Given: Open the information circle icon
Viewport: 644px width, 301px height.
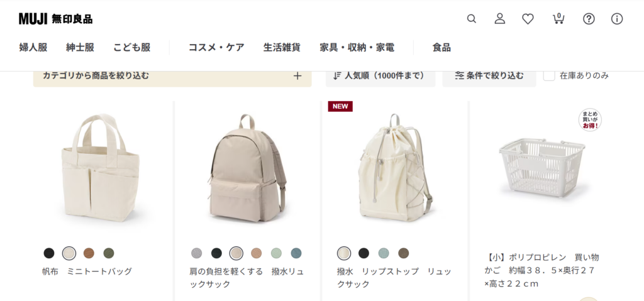Looking at the screenshot, I should coord(617,19).
